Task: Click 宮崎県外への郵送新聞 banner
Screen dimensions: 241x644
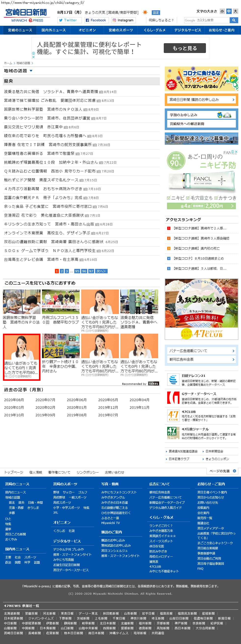Action: 201,124
